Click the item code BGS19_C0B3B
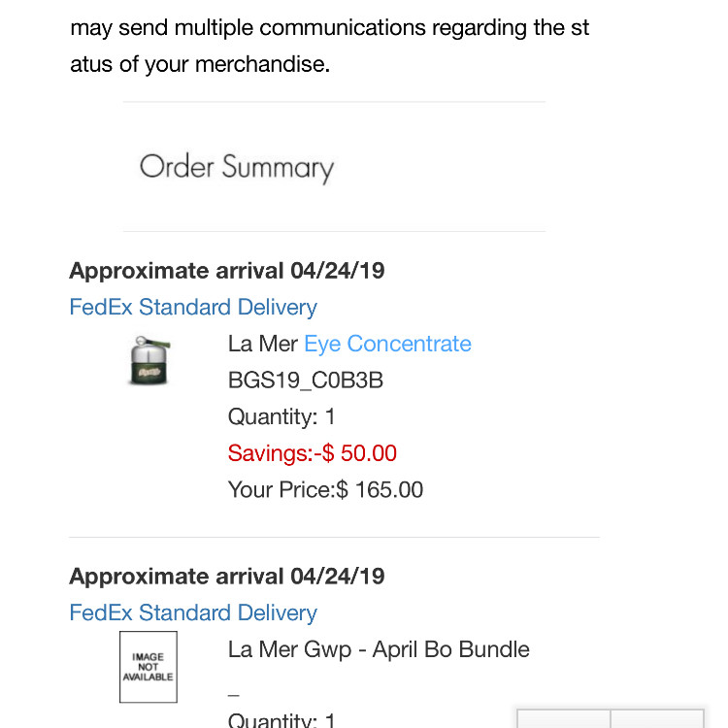 pos(306,381)
